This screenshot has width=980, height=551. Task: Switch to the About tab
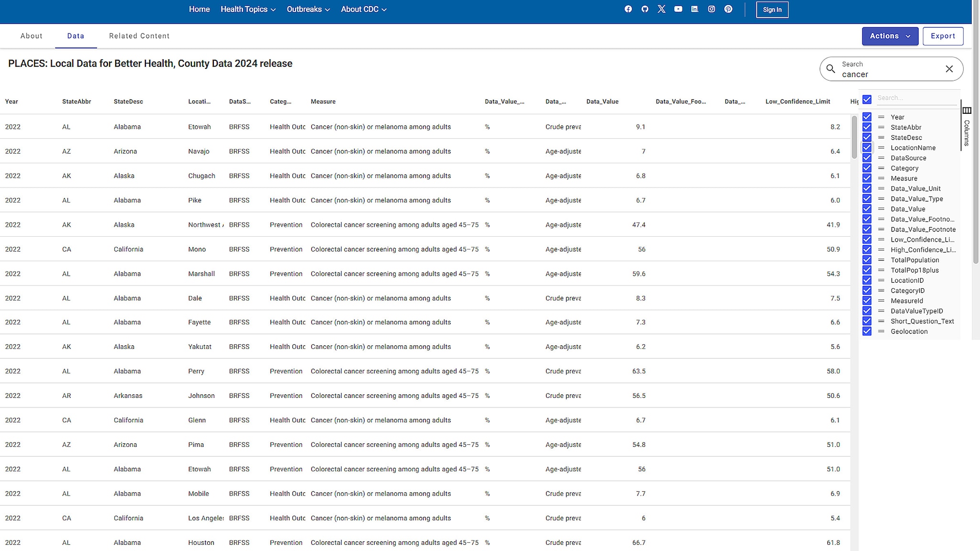(x=32, y=36)
